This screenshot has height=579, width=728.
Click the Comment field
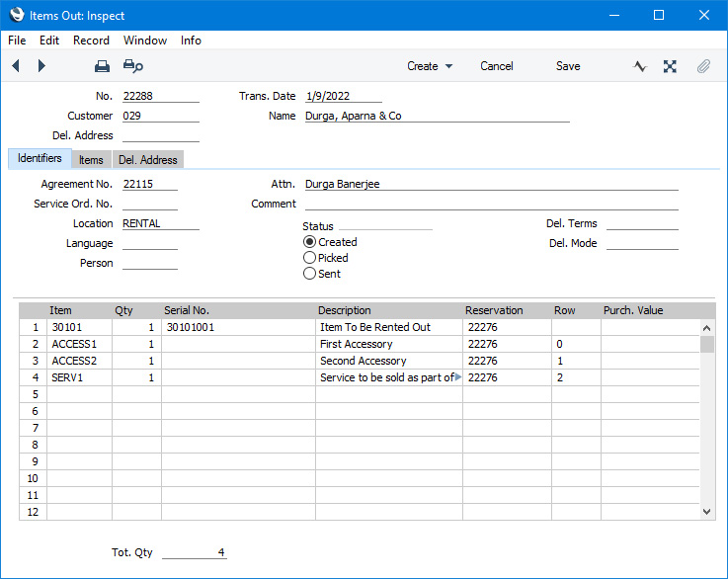(492, 204)
